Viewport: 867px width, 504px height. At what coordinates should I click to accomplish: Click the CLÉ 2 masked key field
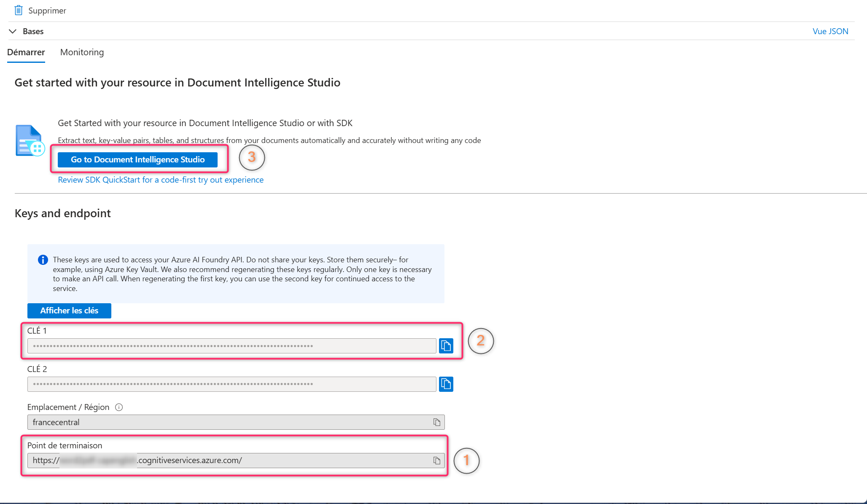click(232, 384)
